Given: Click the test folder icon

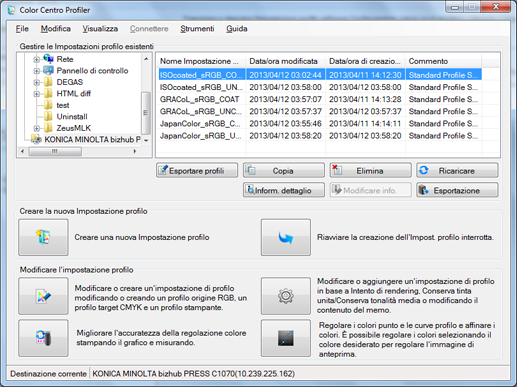Looking at the screenshot, I should [48, 105].
